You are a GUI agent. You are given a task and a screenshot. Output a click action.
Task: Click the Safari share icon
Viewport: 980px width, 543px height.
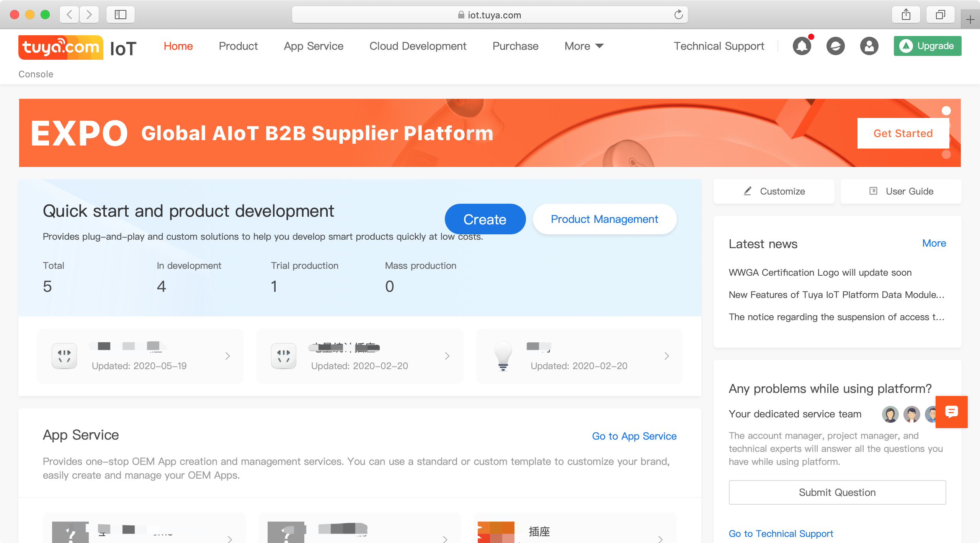point(906,15)
